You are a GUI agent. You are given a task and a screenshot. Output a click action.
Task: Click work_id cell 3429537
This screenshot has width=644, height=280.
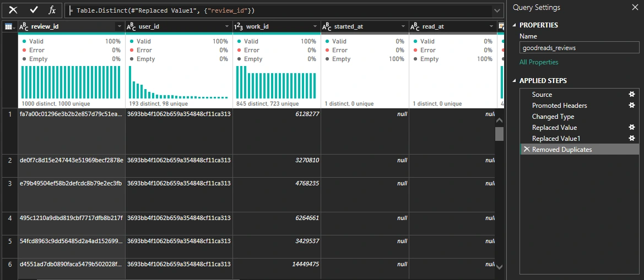[x=277, y=247]
